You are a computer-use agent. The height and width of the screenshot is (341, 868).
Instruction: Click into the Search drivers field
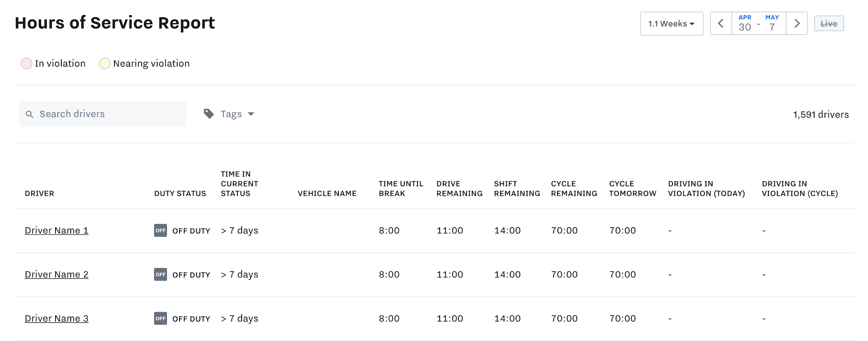(103, 114)
